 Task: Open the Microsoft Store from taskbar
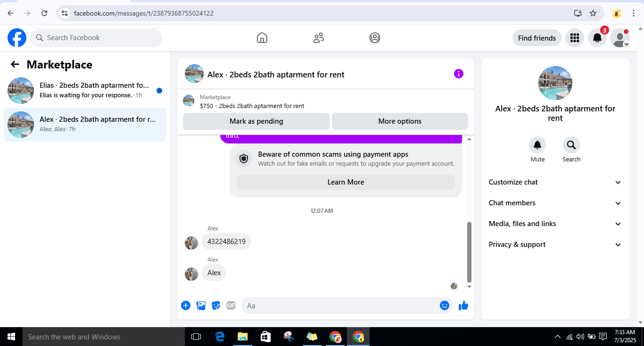coord(266,337)
